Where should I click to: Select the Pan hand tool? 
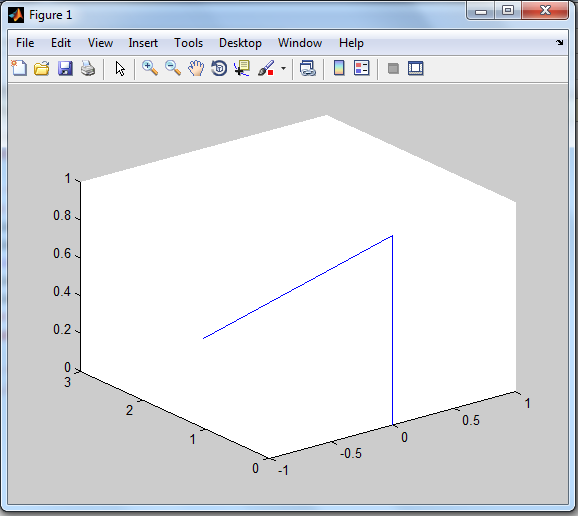196,69
